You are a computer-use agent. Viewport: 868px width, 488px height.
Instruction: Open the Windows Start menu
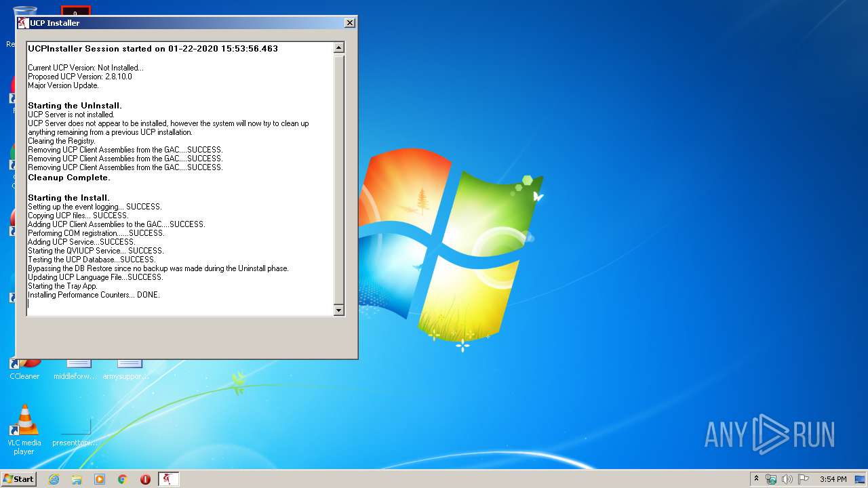tap(19, 479)
